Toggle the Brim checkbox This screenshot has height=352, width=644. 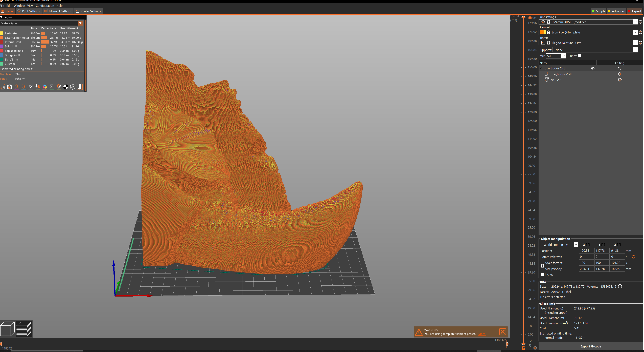(579, 56)
